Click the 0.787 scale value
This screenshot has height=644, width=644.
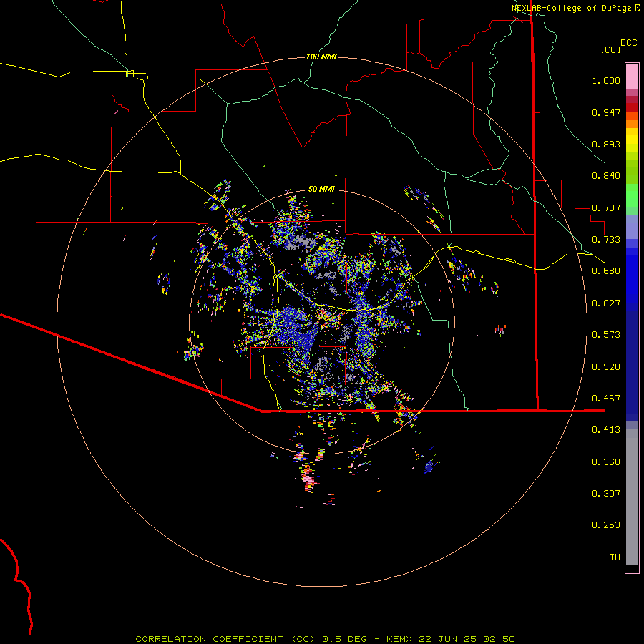pos(606,208)
